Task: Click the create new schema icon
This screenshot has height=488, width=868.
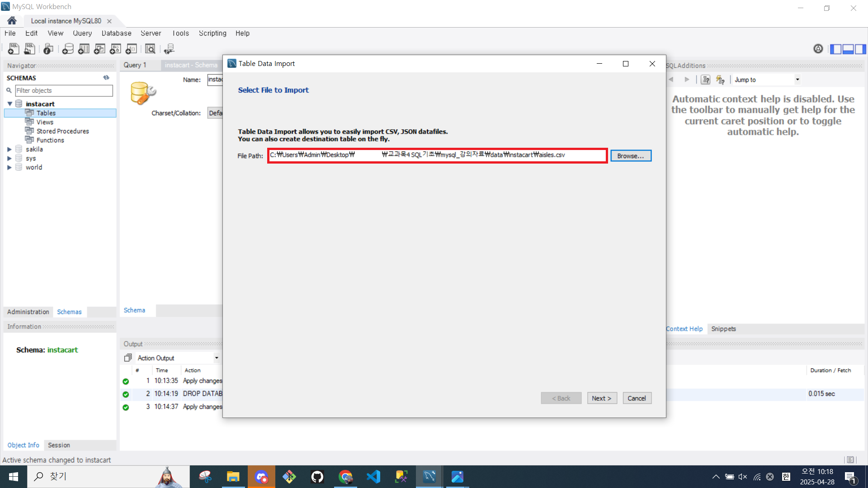Action: click(x=68, y=49)
